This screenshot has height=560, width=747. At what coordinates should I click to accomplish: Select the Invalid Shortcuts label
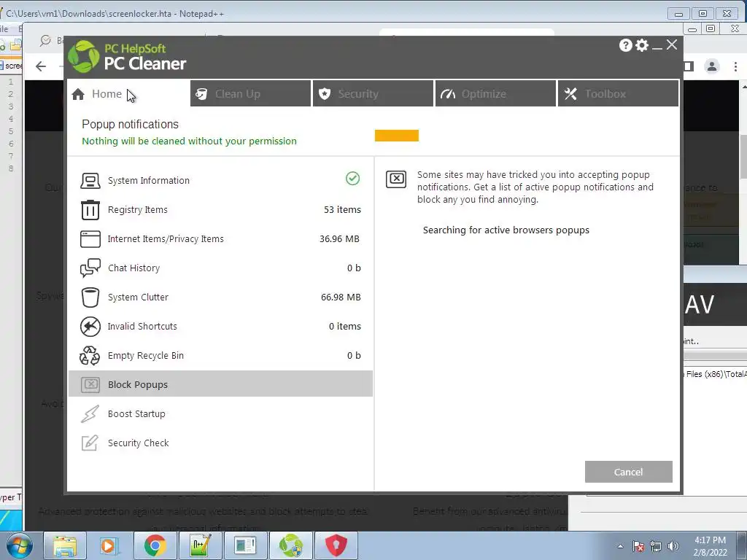(x=142, y=327)
